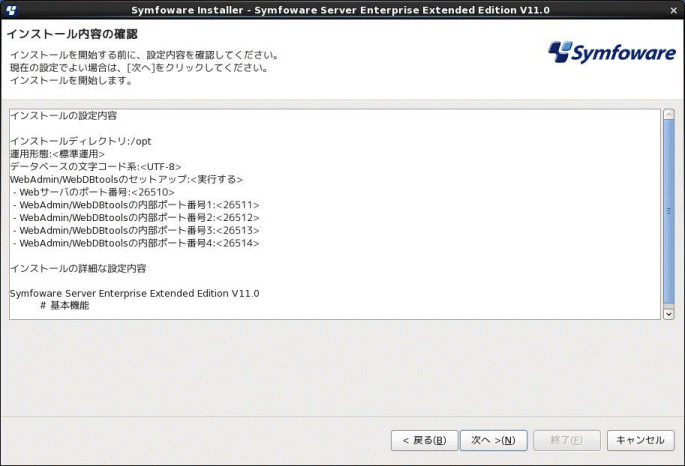
Task: Go back with the < 戻る(B) button
Action: 425,440
